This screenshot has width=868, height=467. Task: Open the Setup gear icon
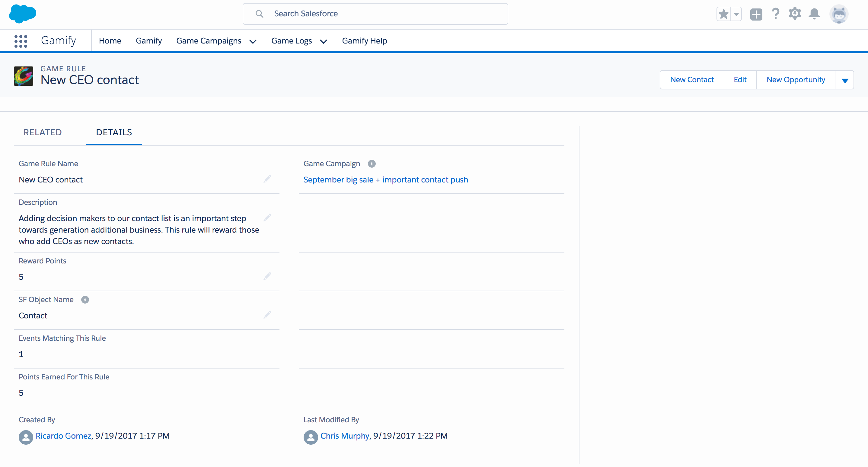tap(795, 14)
